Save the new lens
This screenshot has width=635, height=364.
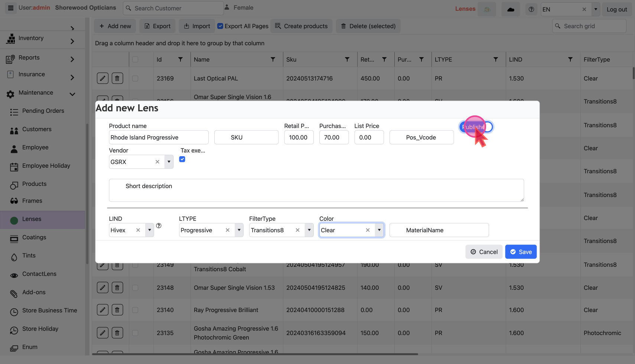[521, 252]
